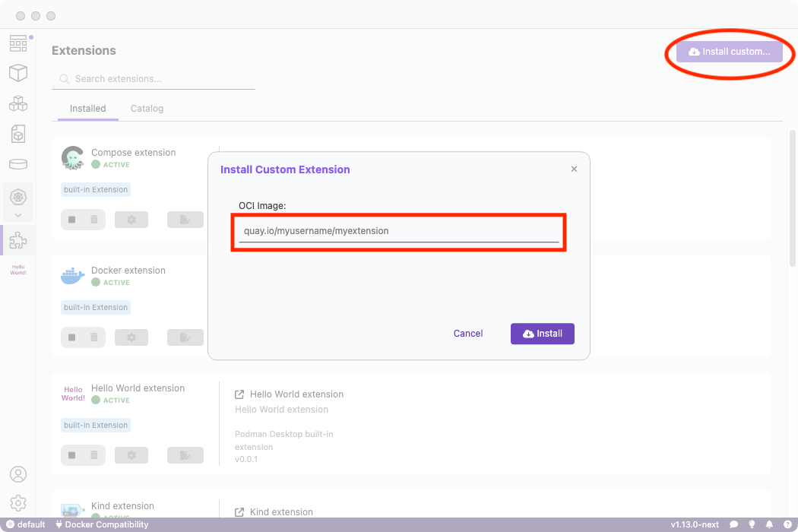
Task: Open Hello World extension settings gear
Action: click(x=131, y=455)
